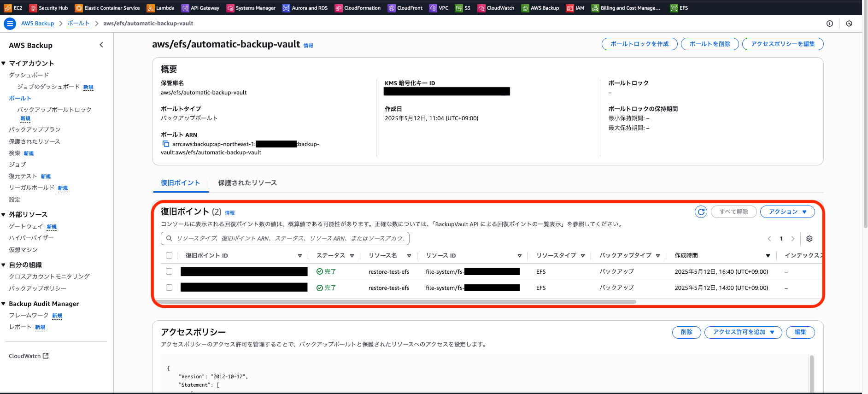The image size is (868, 394).
Task: Open CloudFront shortcut
Action: (x=405, y=8)
